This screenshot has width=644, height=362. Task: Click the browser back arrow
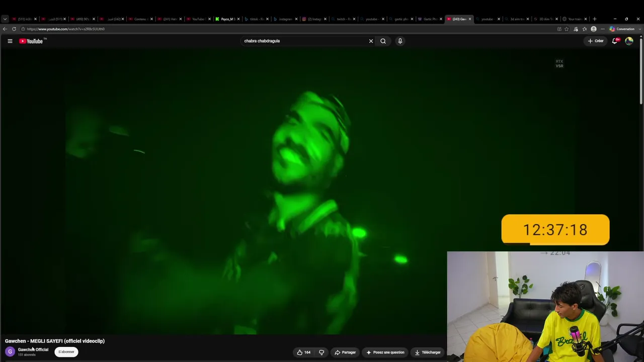tap(5, 29)
